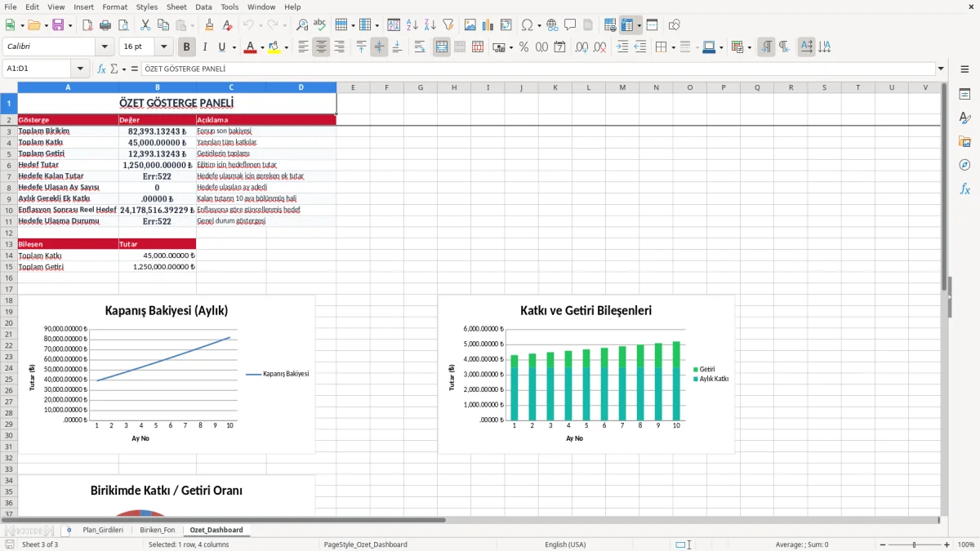Viewport: 980px width, 551px height.
Task: Open the Insert menu
Action: coord(83,7)
